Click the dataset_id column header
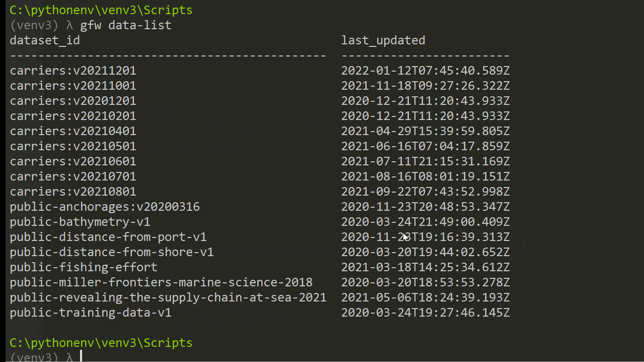The height and width of the screenshot is (362, 644). coord(44,40)
